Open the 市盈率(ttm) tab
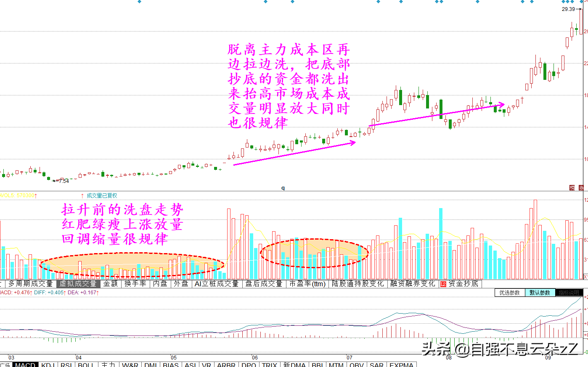Image resolution: width=588 pixels, height=367 pixels. pyautogui.click(x=307, y=284)
